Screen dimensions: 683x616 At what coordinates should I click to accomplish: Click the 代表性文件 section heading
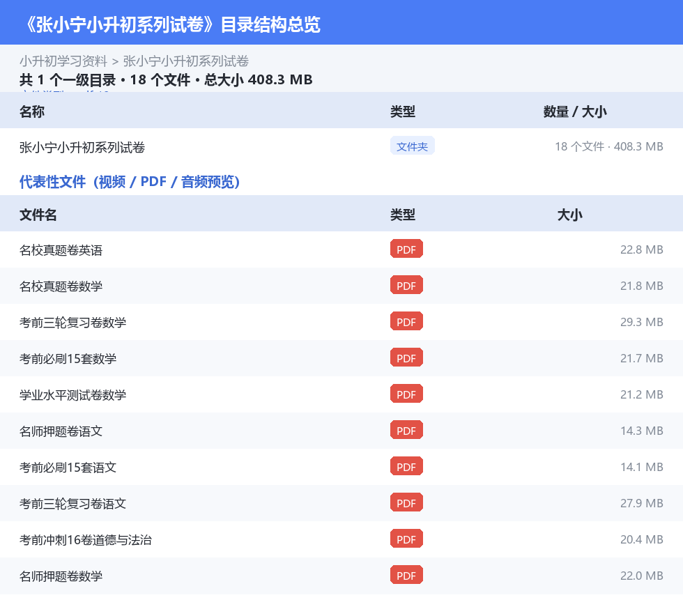130,182
